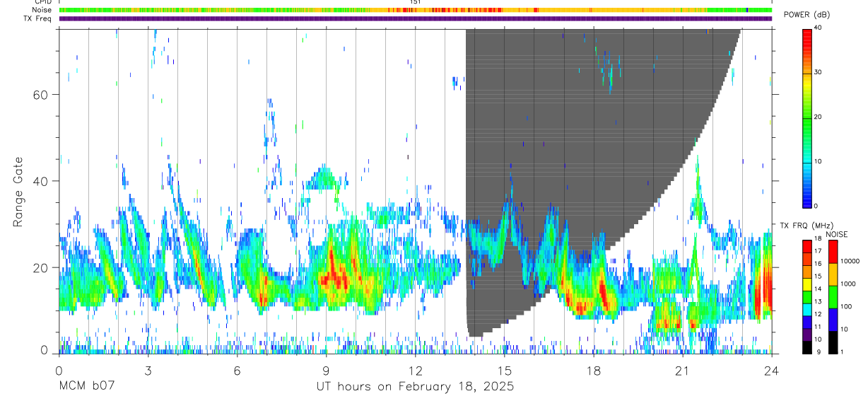
Task: Click the 'NOISE' legend title
Action: [x=835, y=233]
